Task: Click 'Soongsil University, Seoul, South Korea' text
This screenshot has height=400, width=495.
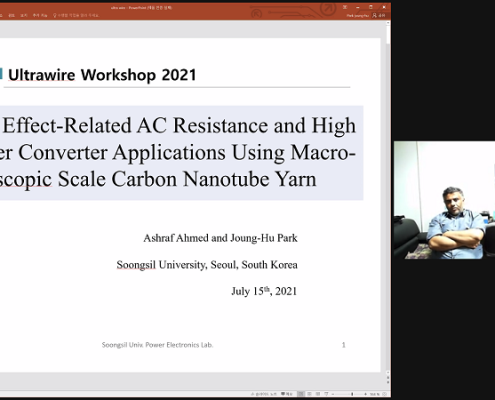Action: 207,265
